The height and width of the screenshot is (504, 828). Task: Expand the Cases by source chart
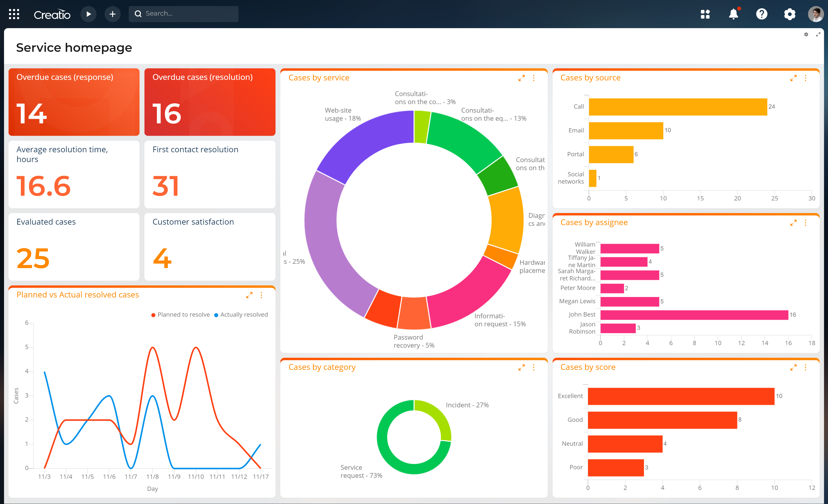pos(794,78)
